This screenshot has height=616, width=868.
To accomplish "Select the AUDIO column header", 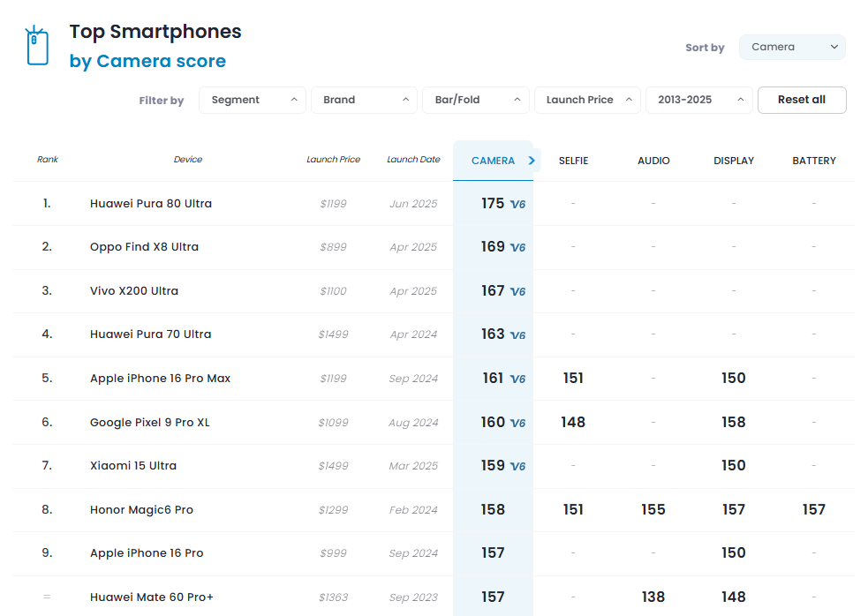I will pyautogui.click(x=653, y=161).
